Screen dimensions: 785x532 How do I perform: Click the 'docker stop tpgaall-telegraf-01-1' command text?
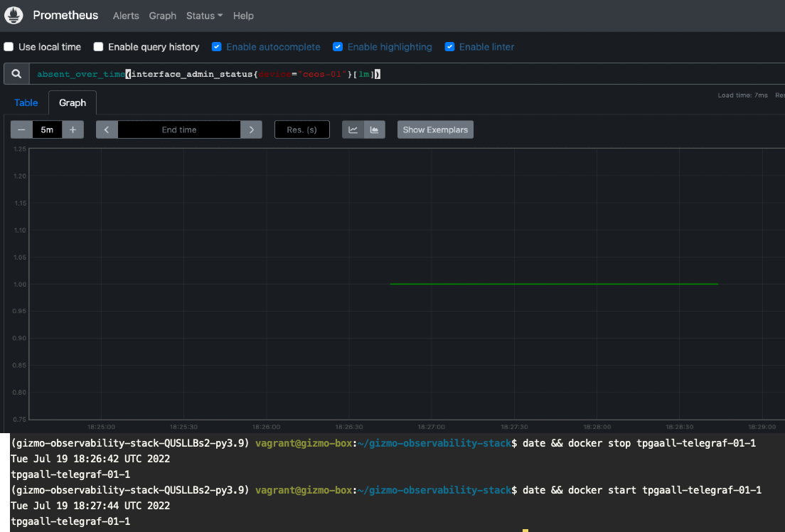pos(663,443)
